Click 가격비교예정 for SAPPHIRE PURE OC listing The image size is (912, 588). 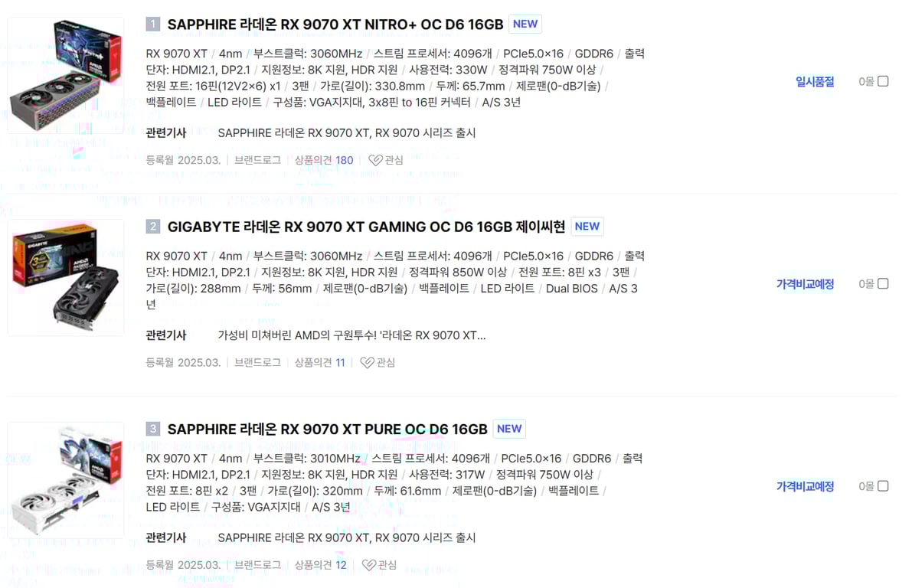805,486
